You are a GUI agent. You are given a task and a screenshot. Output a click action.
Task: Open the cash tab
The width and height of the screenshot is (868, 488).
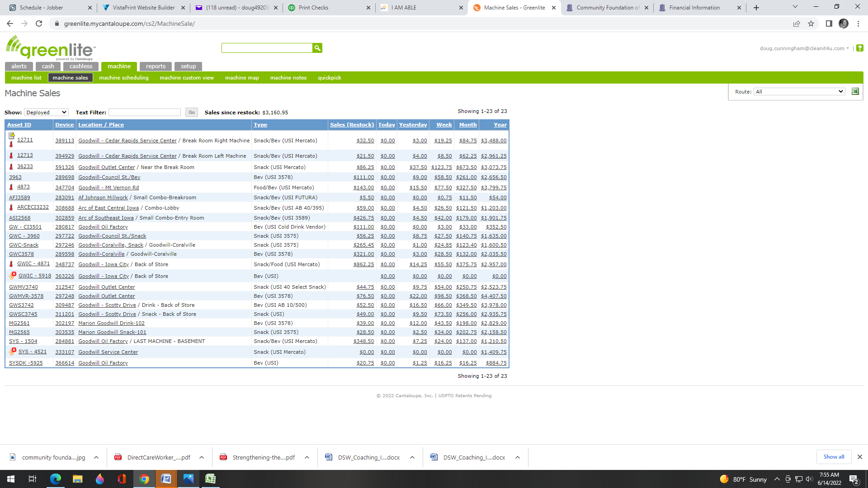pyautogui.click(x=48, y=66)
